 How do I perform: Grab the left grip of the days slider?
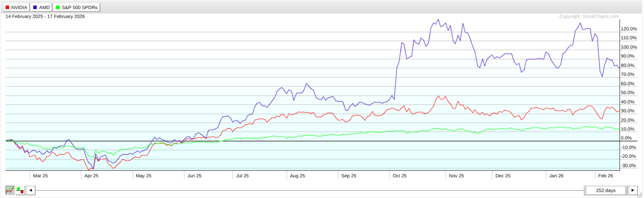[x=585, y=190]
